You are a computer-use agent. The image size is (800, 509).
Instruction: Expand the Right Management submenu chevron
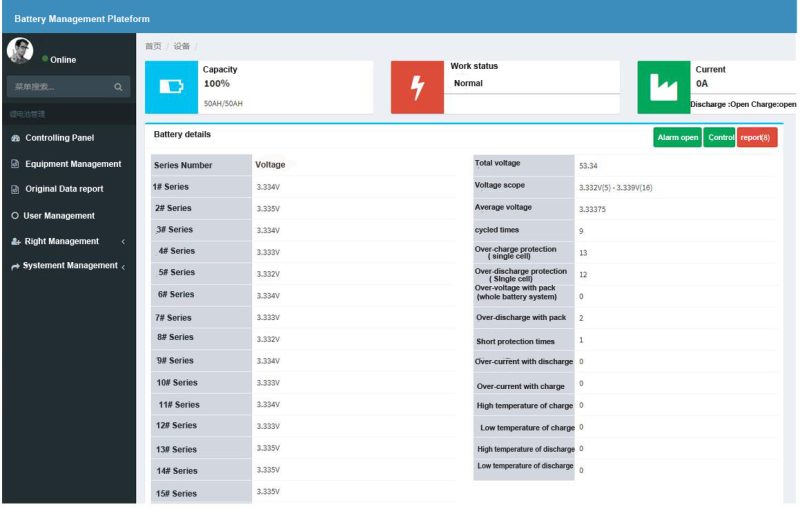point(123,242)
